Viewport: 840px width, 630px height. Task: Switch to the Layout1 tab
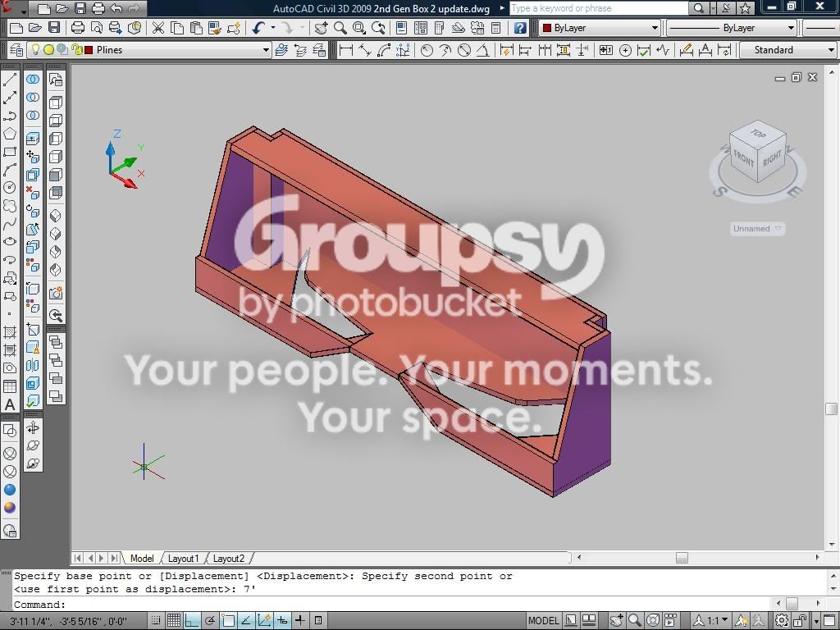[x=183, y=558]
